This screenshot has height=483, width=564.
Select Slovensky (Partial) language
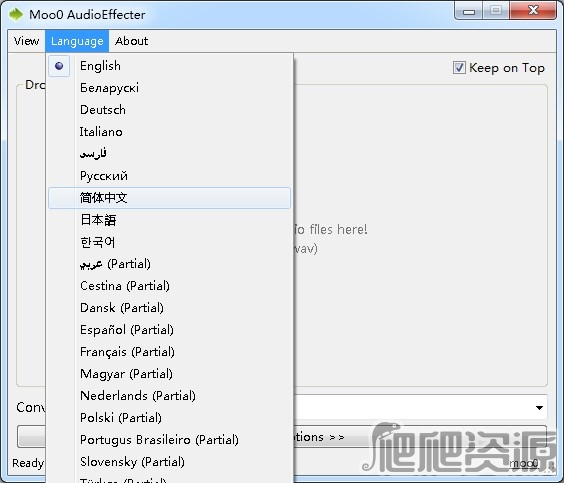click(x=169, y=461)
